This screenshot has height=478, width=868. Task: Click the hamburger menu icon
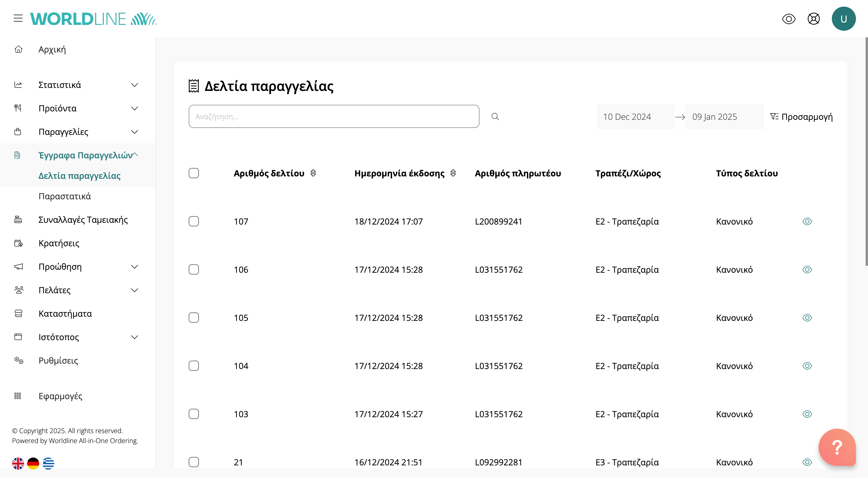coord(18,19)
